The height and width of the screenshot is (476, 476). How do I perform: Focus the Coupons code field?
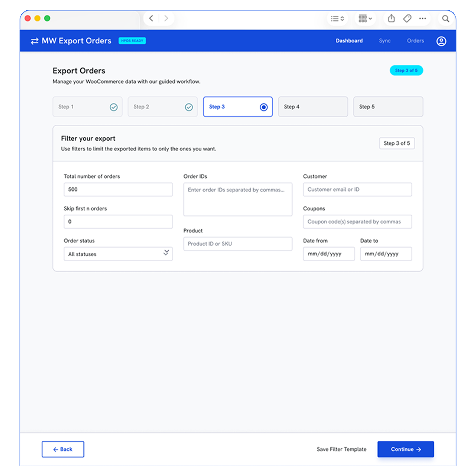tap(357, 221)
